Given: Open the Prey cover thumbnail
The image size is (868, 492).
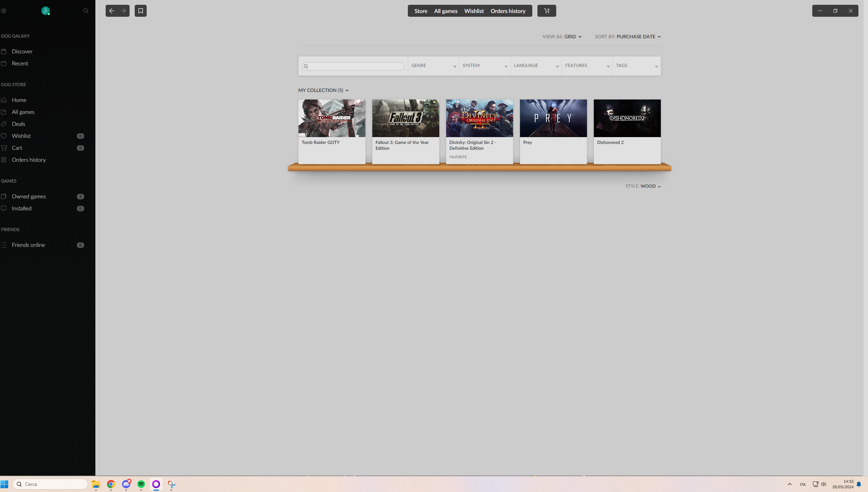Looking at the screenshot, I should point(553,118).
